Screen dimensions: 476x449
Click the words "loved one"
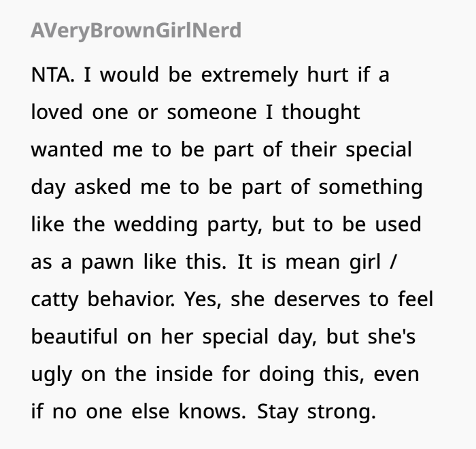(80, 112)
